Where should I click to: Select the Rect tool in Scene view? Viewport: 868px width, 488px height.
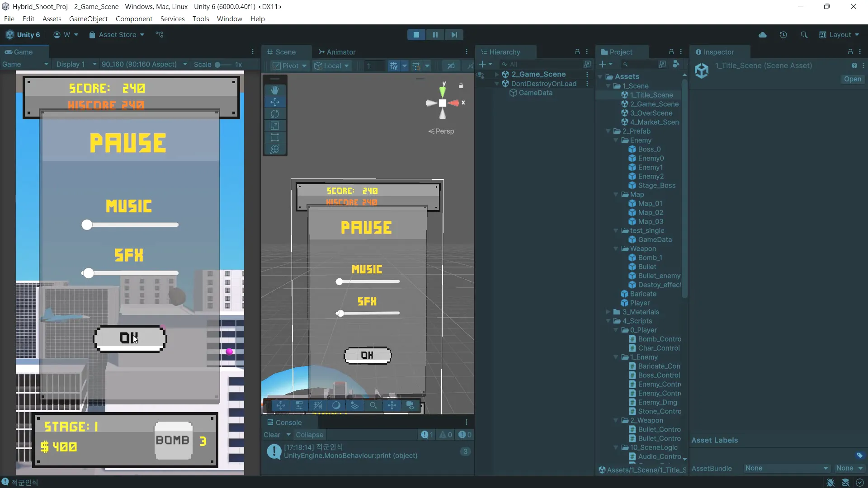(275, 137)
